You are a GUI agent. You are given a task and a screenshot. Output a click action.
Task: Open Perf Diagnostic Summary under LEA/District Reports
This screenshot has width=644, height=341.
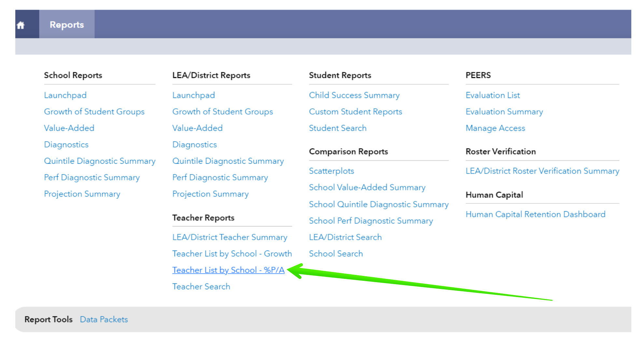pyautogui.click(x=220, y=177)
